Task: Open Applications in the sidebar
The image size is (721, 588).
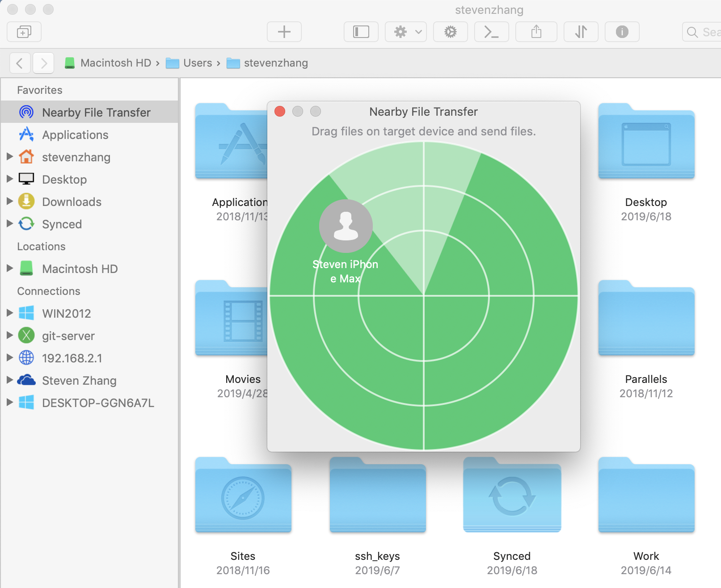Action: (89, 134)
